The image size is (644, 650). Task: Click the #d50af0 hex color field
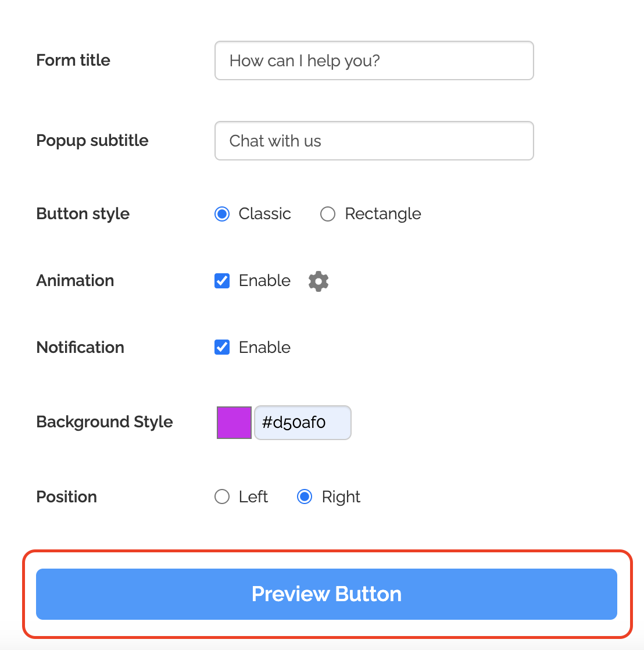[302, 423]
